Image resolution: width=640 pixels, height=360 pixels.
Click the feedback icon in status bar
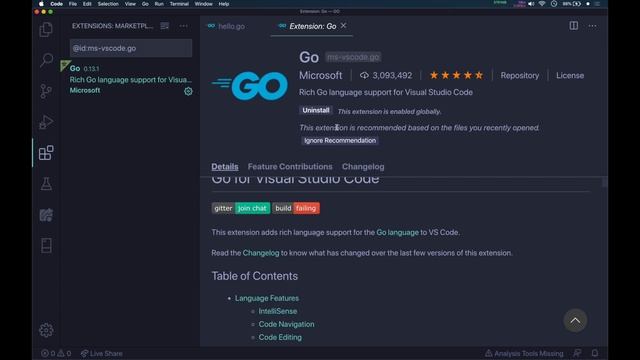(x=577, y=353)
